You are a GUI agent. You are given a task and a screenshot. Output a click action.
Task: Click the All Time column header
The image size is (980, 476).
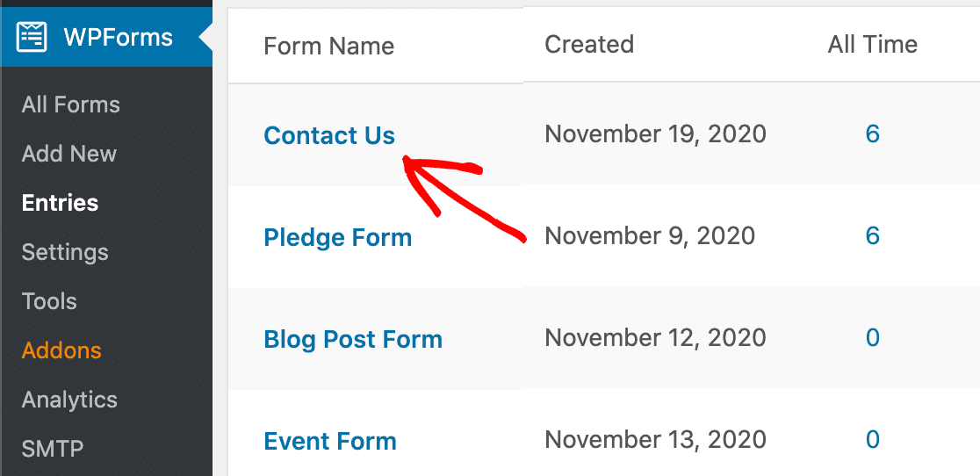coord(872,44)
